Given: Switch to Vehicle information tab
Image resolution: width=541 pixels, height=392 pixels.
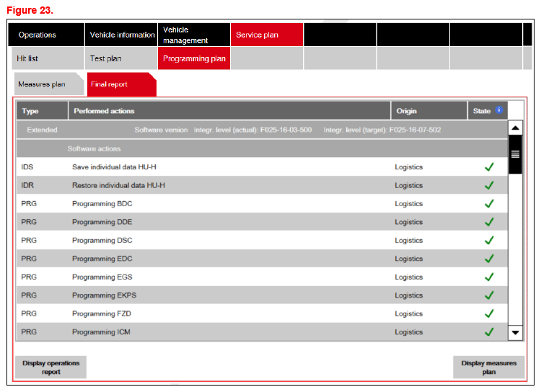Looking at the screenshot, I should [121, 35].
